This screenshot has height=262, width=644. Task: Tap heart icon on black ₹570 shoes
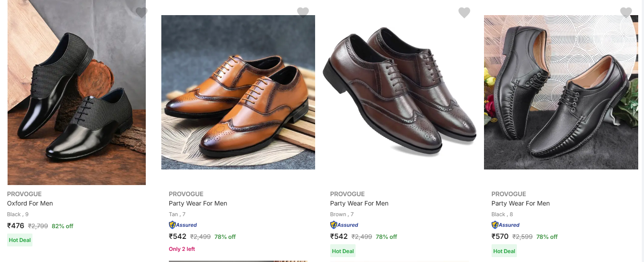point(626,12)
